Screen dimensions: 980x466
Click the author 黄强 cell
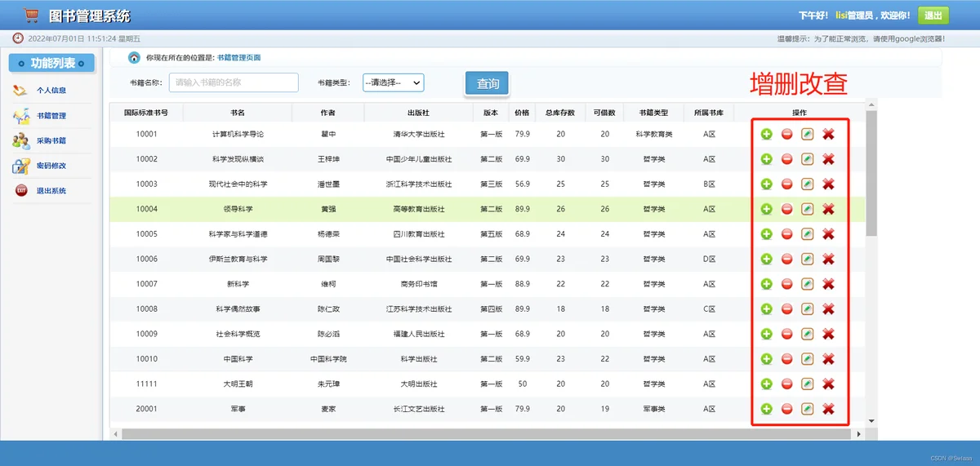tap(328, 209)
